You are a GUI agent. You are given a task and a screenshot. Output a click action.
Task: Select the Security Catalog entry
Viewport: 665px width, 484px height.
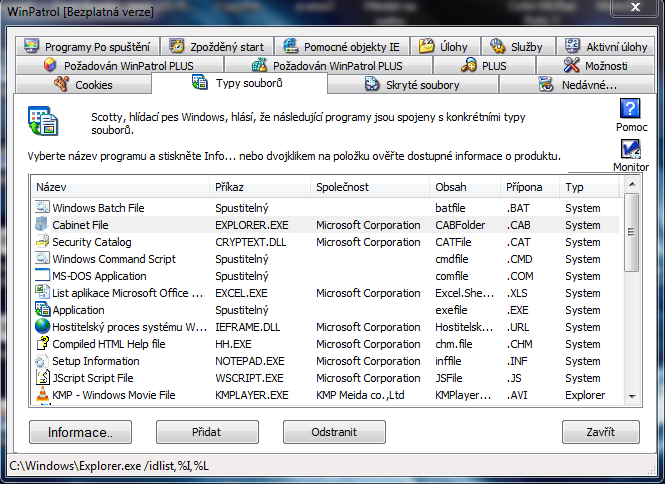[325, 242]
